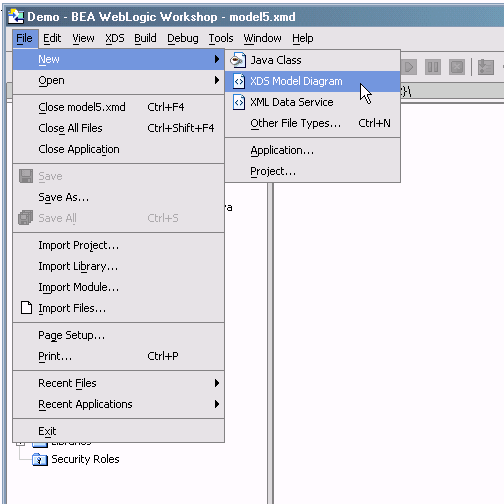
Task: Choose Import Files... entry
Action: (x=119, y=308)
